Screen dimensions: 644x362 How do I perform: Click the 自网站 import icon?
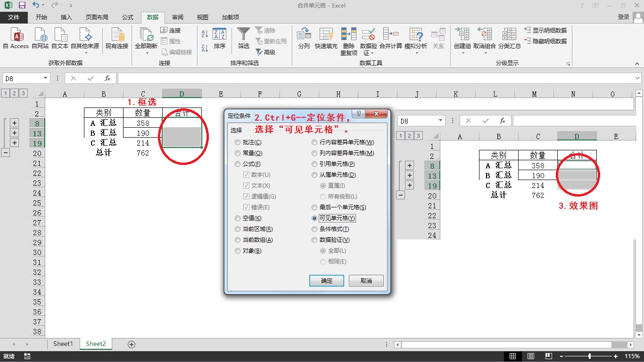tap(40, 38)
